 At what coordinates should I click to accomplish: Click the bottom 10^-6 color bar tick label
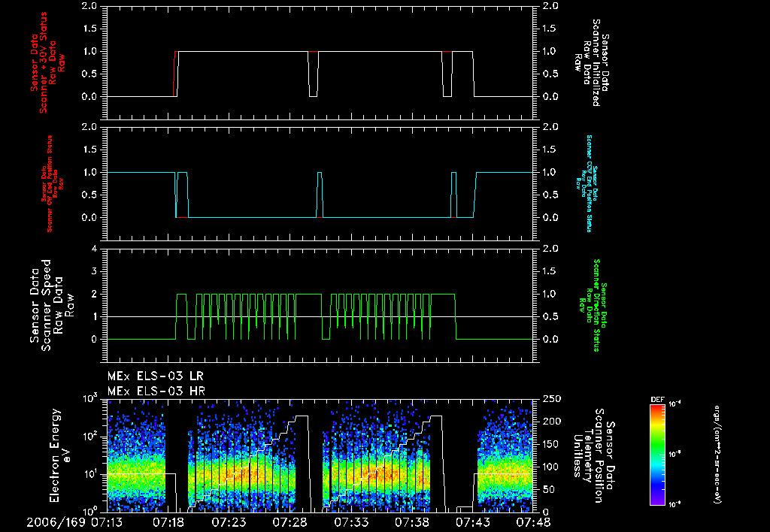[x=675, y=504]
